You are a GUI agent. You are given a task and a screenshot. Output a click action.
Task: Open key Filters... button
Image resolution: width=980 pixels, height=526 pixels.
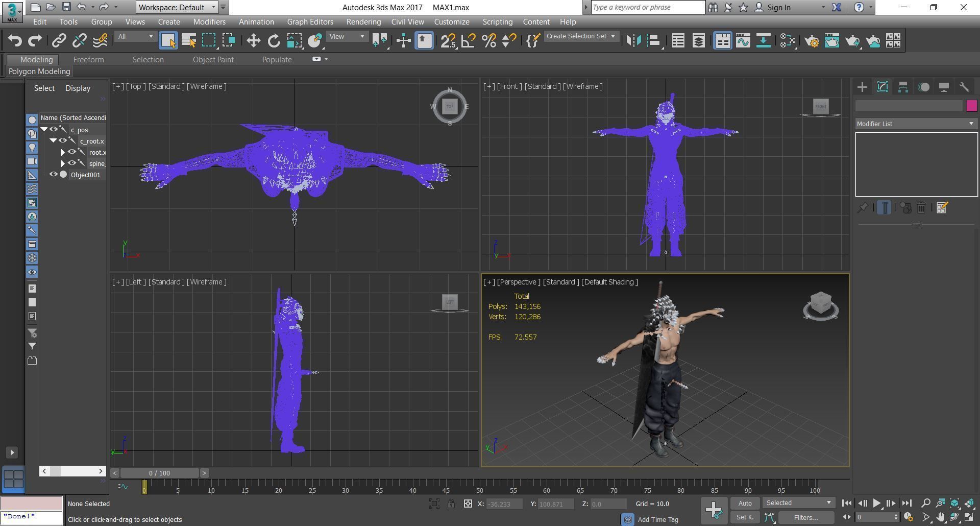[806, 517]
